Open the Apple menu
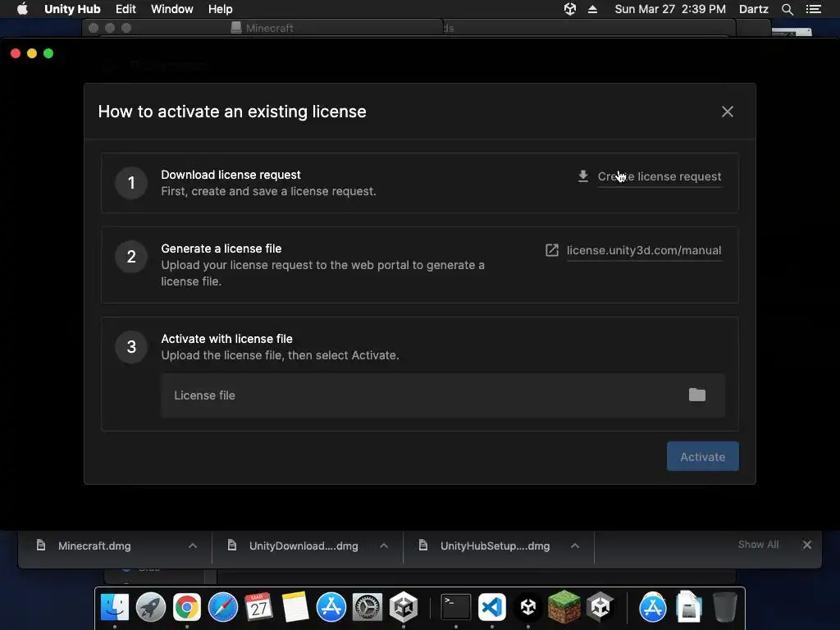Image resolution: width=840 pixels, height=630 pixels. [22, 9]
